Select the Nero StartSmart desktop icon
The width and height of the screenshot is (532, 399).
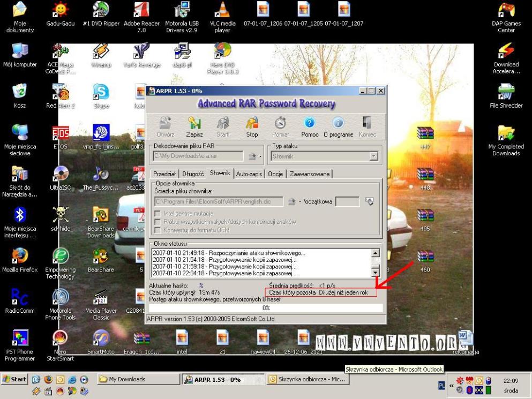click(x=61, y=338)
